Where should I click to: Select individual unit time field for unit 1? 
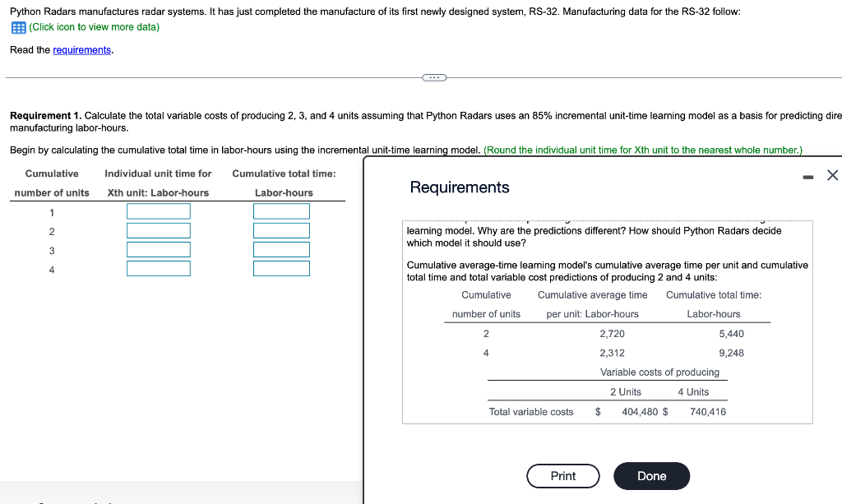[159, 211]
